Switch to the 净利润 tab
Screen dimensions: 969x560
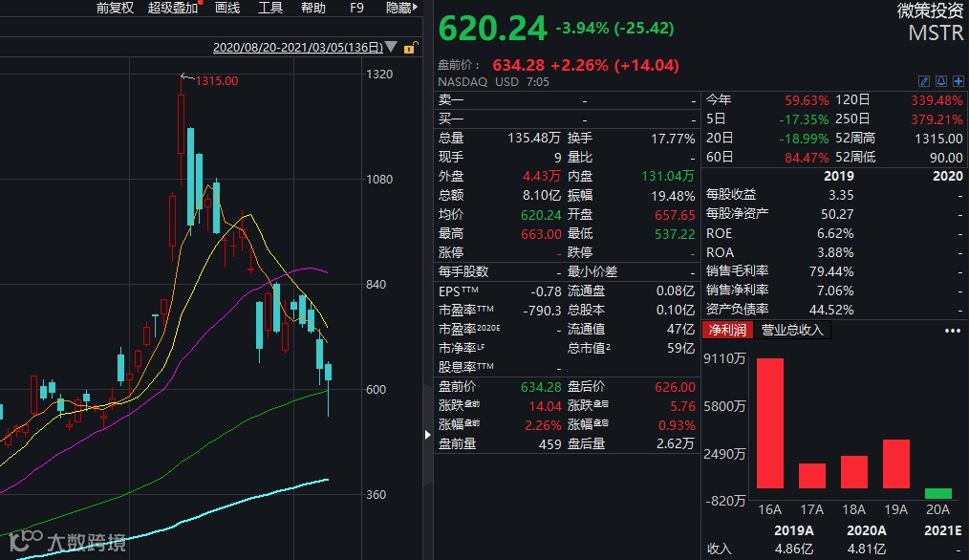point(727,330)
